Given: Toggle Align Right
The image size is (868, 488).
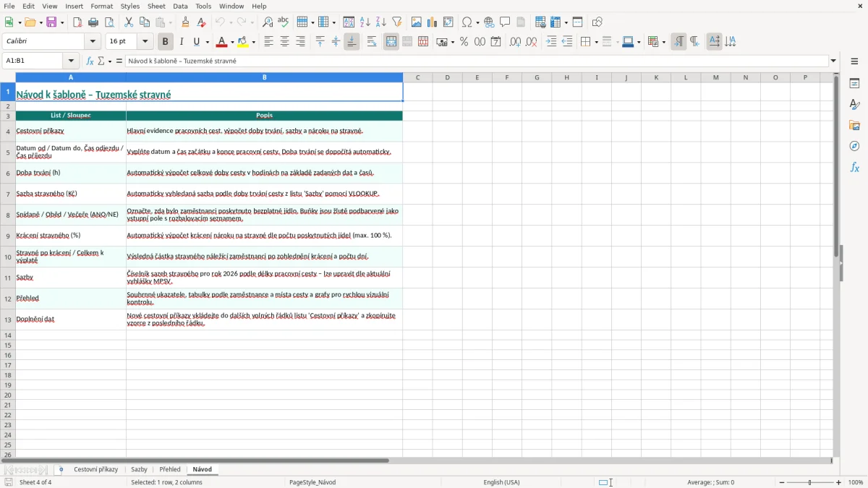Looking at the screenshot, I should (301, 42).
